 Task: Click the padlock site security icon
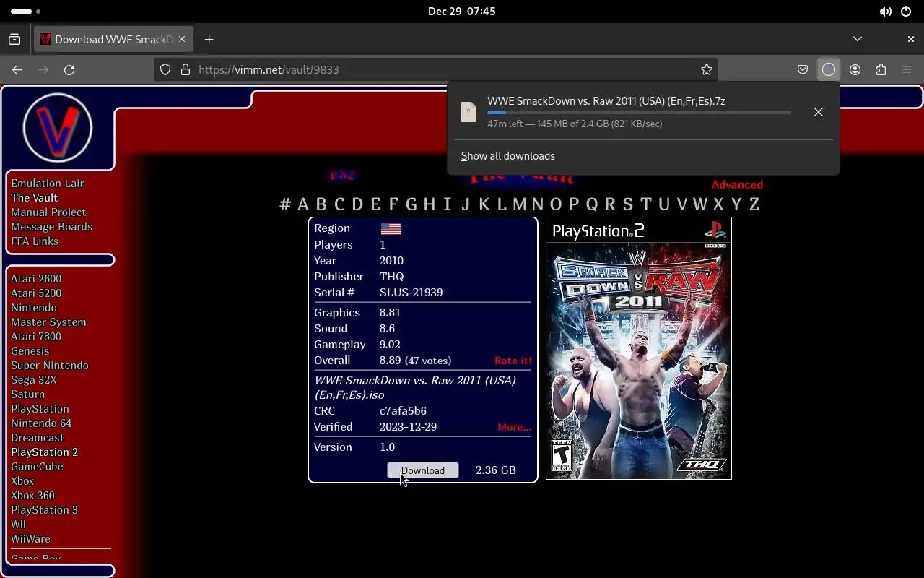[x=186, y=69]
